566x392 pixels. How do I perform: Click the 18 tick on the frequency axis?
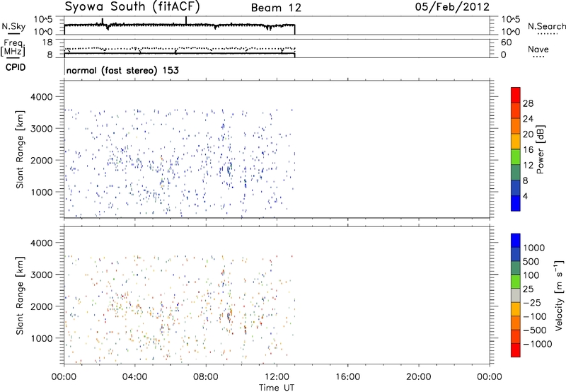pos(47,42)
